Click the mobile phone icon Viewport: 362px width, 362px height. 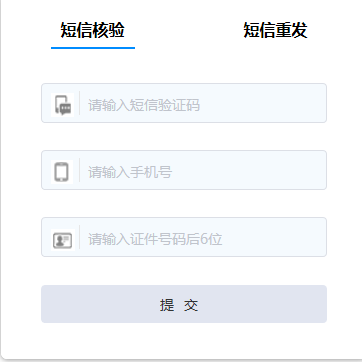(x=62, y=172)
